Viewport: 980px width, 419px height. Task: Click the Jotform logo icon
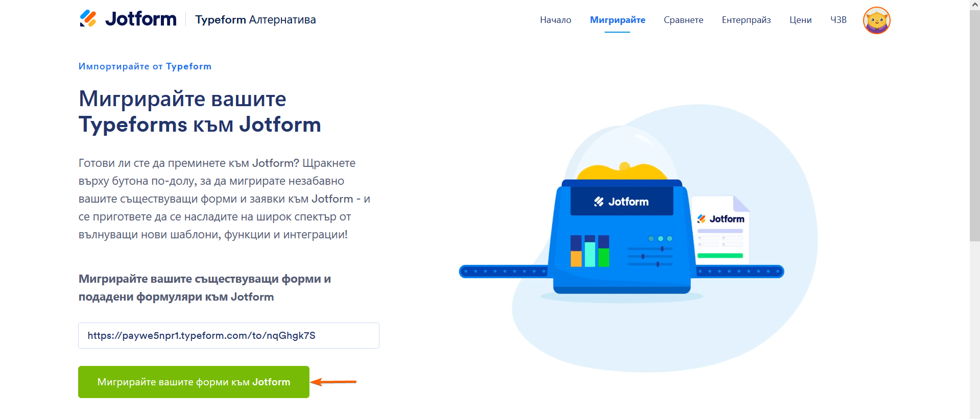88,19
